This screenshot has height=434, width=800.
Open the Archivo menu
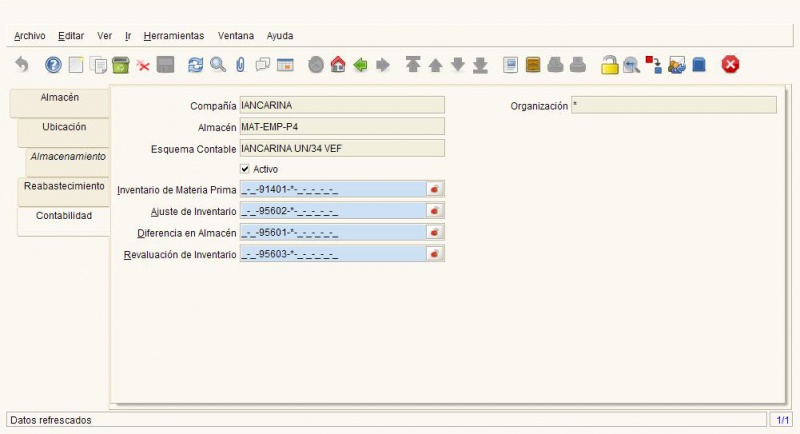[x=30, y=36]
